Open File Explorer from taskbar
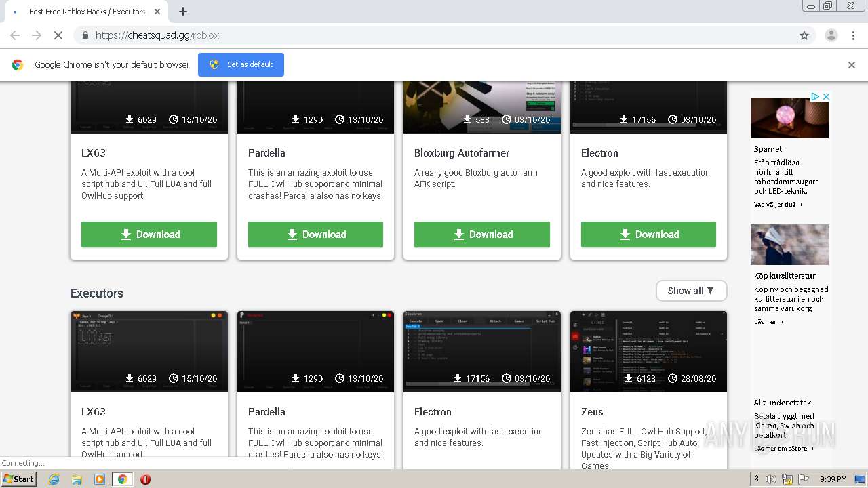 pos(77,479)
